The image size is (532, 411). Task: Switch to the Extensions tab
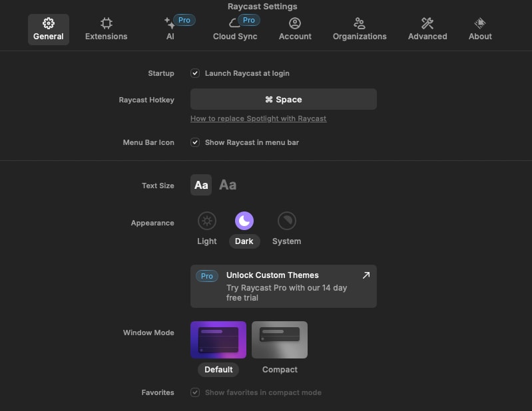106,29
